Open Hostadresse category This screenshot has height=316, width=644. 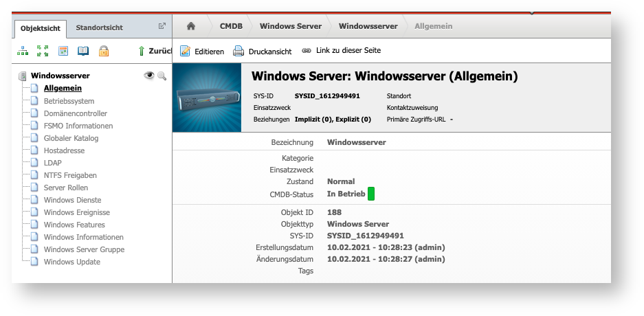click(x=64, y=150)
